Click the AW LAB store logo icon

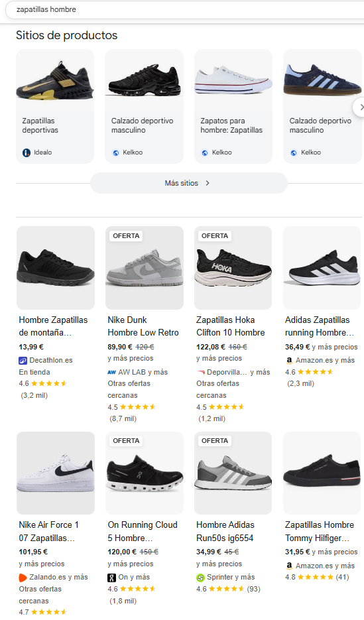coord(112,372)
